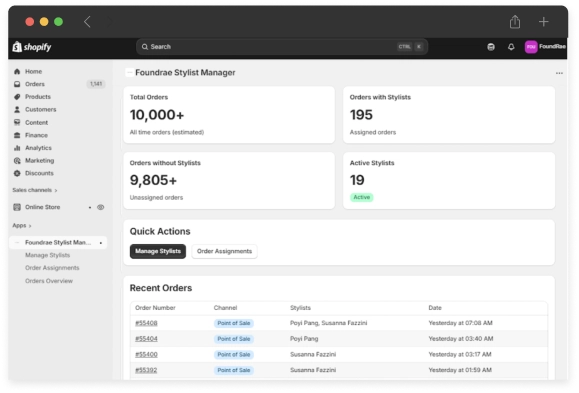Open Products in the sidebar
The width and height of the screenshot is (579, 393).
[x=38, y=97]
